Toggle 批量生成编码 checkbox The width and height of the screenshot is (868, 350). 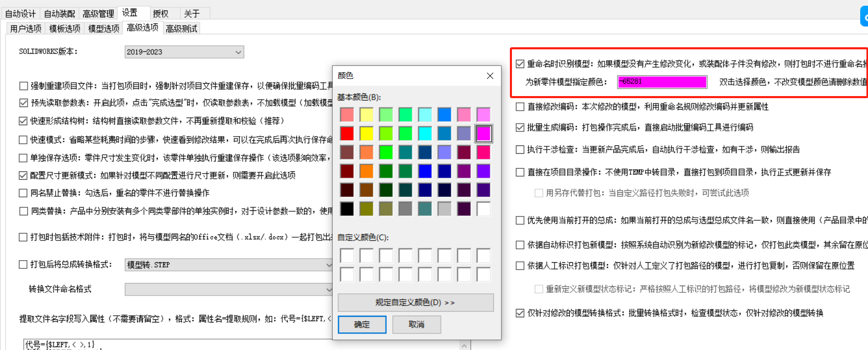[520, 127]
